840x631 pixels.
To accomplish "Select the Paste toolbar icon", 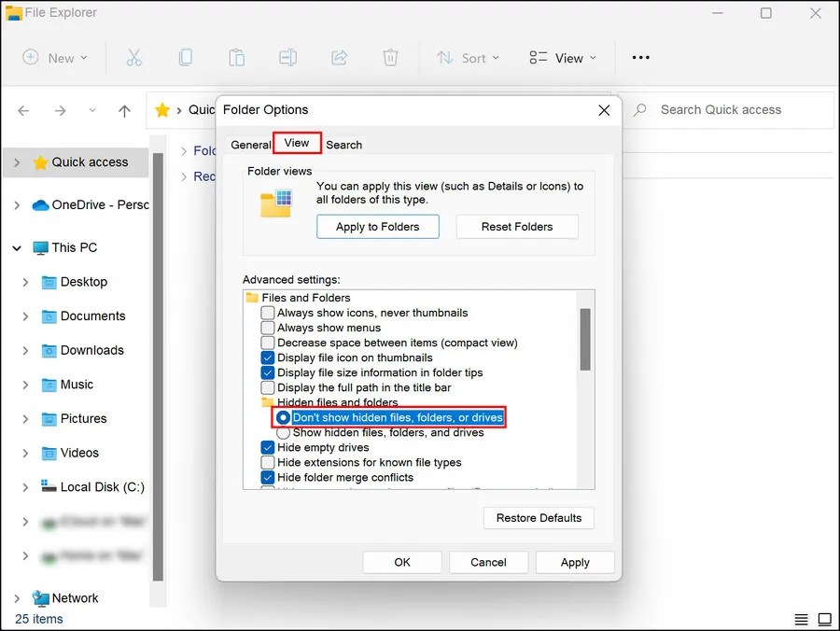I will click(236, 57).
